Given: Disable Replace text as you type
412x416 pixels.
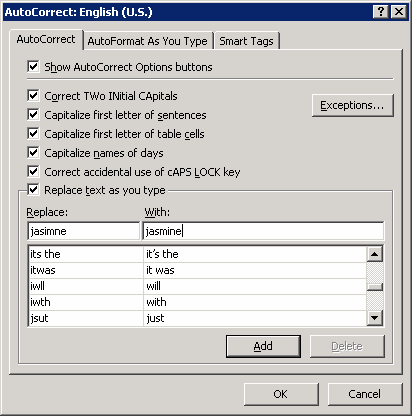Looking at the screenshot, I should click(33, 190).
